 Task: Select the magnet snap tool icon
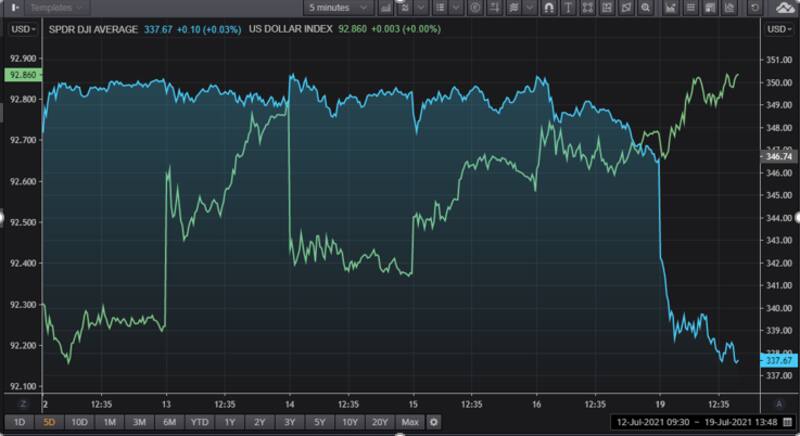[549, 8]
